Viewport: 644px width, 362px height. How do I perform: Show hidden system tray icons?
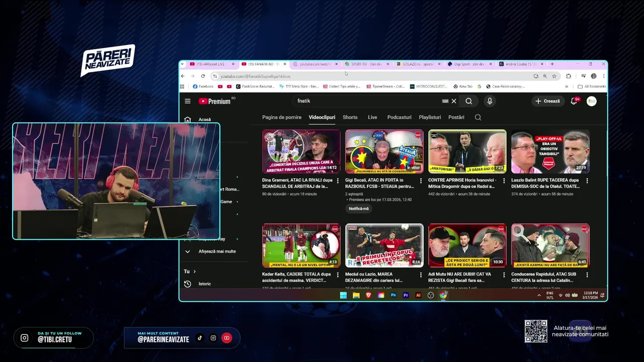click(x=539, y=295)
